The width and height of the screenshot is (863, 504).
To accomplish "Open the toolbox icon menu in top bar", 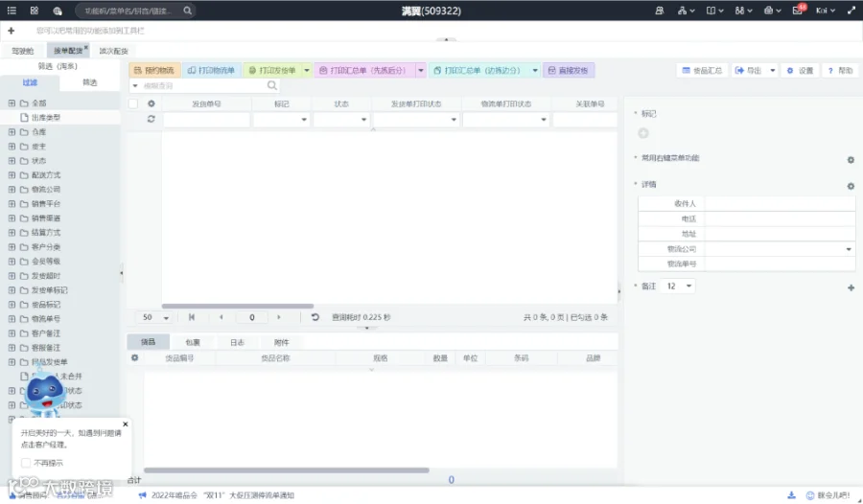I will coord(772,11).
